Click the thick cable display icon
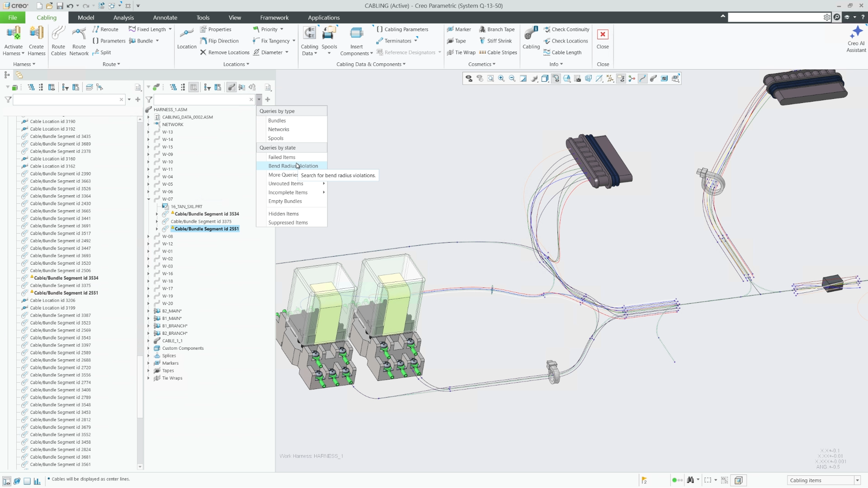Viewport: 868px width, 488px height. click(653, 79)
